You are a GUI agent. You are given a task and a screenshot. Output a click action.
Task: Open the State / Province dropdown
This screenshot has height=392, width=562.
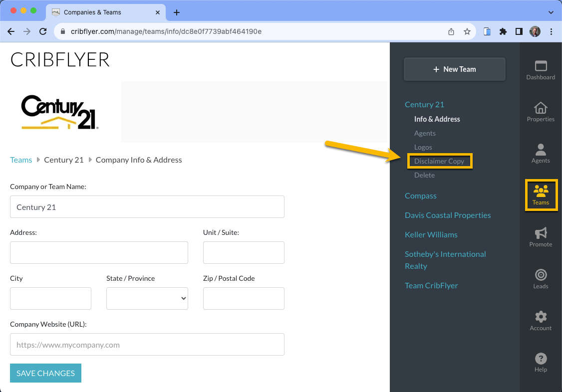tap(147, 298)
